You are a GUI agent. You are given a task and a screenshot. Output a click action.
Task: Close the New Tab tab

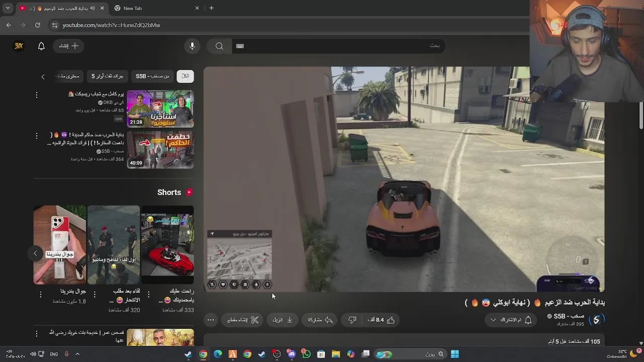[x=197, y=8]
